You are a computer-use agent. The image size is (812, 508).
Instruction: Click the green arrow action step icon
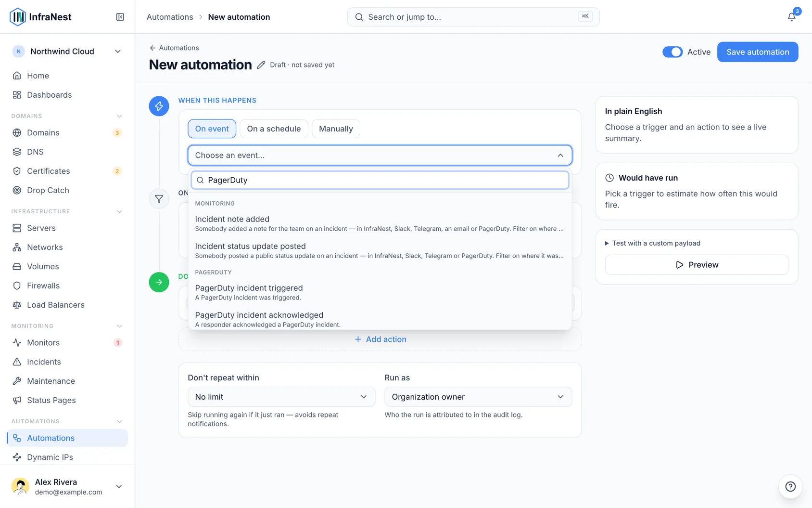pyautogui.click(x=159, y=282)
